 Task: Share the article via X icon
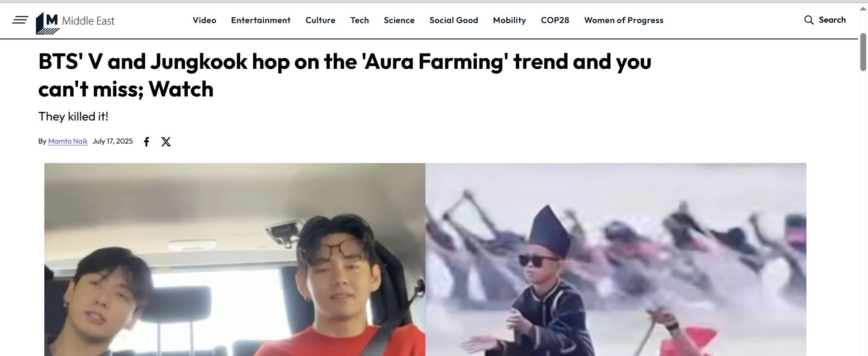click(166, 142)
